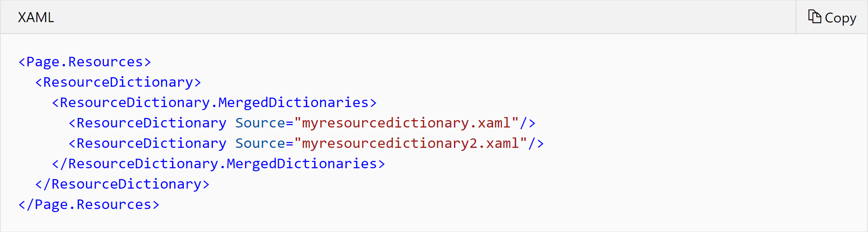Click the Source attribute before myresourcedictionary.xaml
This screenshot has width=868, height=232.
coord(260,123)
